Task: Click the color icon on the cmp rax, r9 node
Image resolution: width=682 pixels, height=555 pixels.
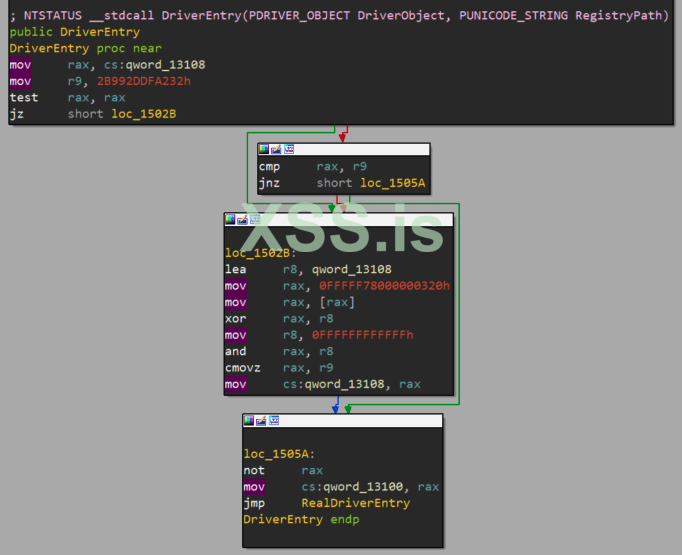Action: point(264,150)
